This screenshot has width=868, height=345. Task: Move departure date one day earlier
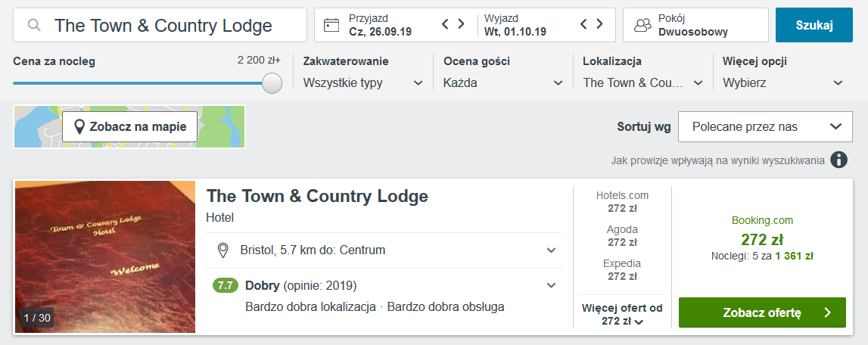(583, 23)
